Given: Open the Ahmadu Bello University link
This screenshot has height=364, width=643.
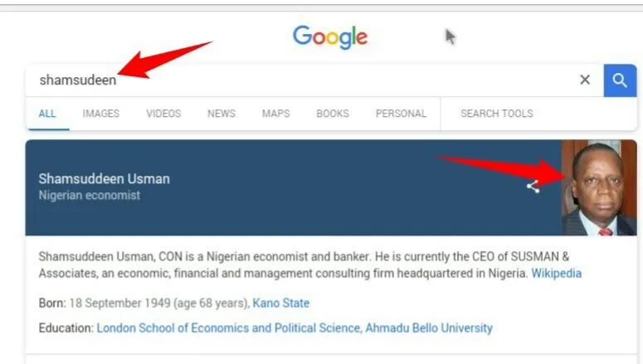Looking at the screenshot, I should [430, 328].
